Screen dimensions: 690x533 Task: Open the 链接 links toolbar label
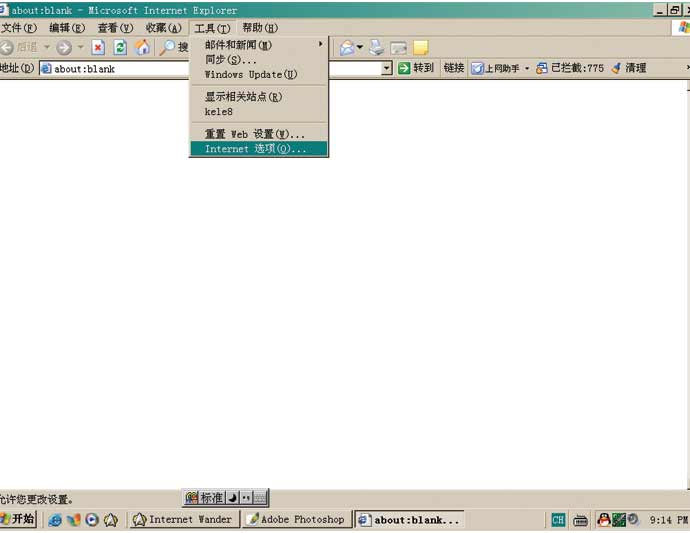[x=454, y=68]
